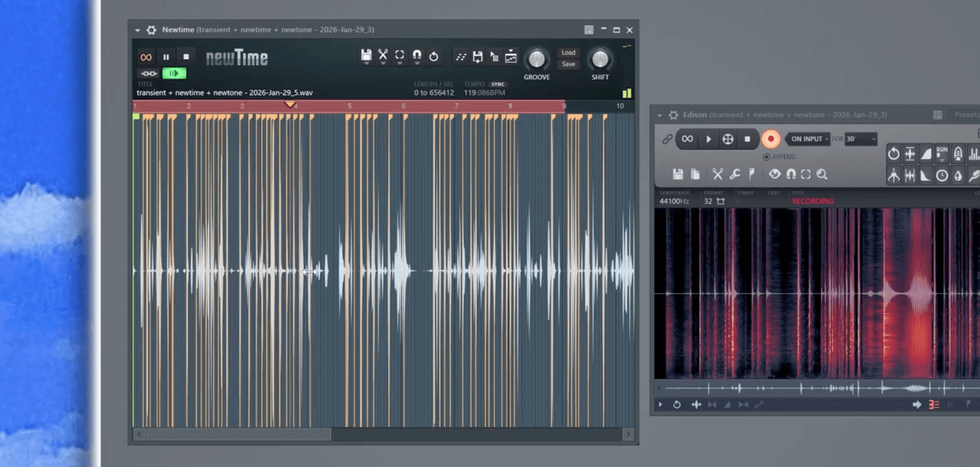Select the scissors cut tool in NewTime
The width and height of the screenshot is (980, 467).
pyautogui.click(x=383, y=56)
